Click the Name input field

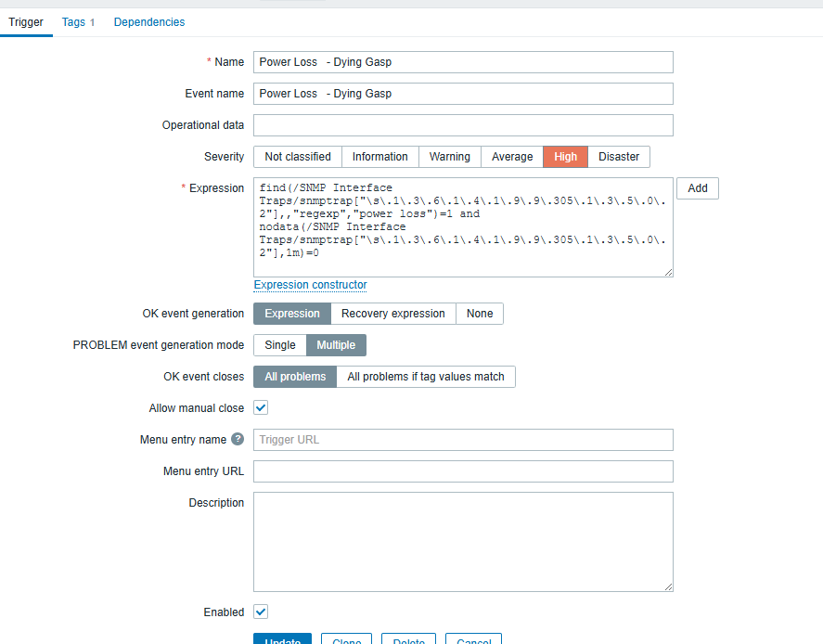point(463,62)
